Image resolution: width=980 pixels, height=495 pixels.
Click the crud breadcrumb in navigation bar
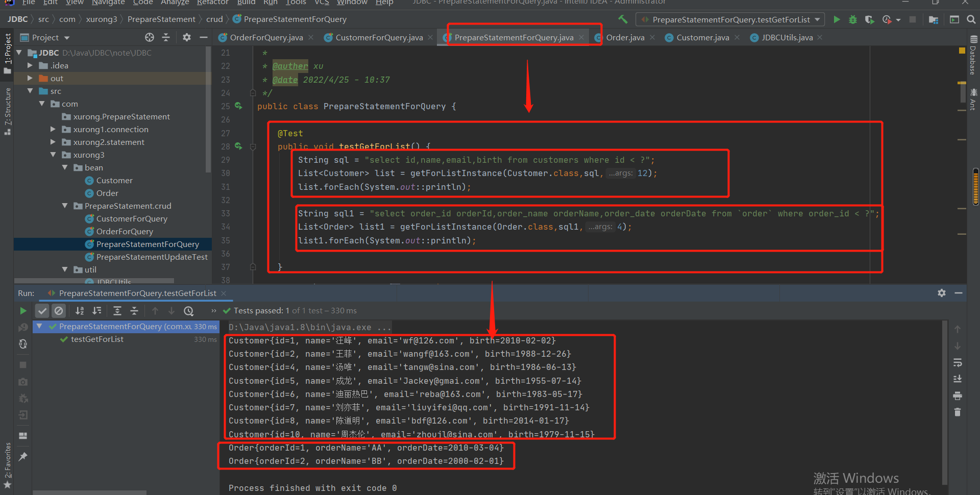click(x=214, y=19)
